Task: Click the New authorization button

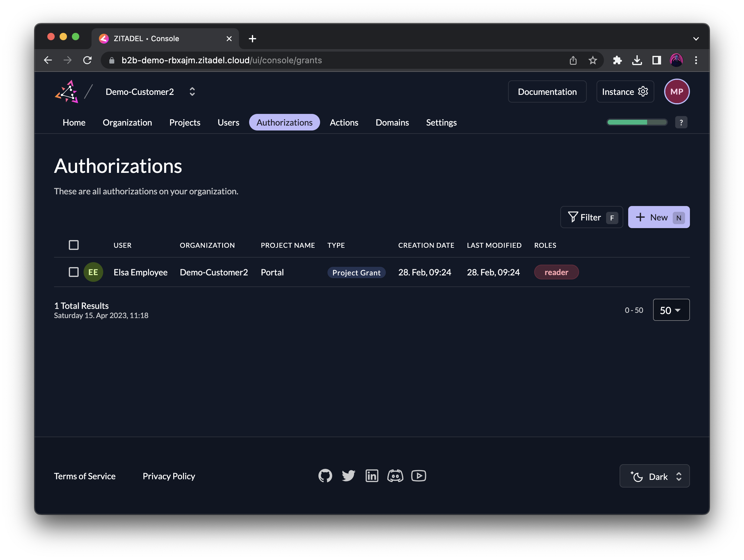Action: pos(658,217)
